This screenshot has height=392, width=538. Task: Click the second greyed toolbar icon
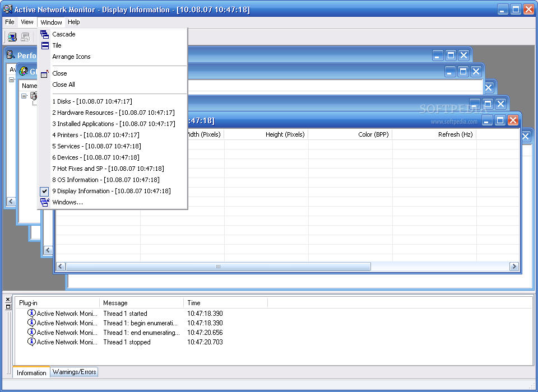click(25, 37)
